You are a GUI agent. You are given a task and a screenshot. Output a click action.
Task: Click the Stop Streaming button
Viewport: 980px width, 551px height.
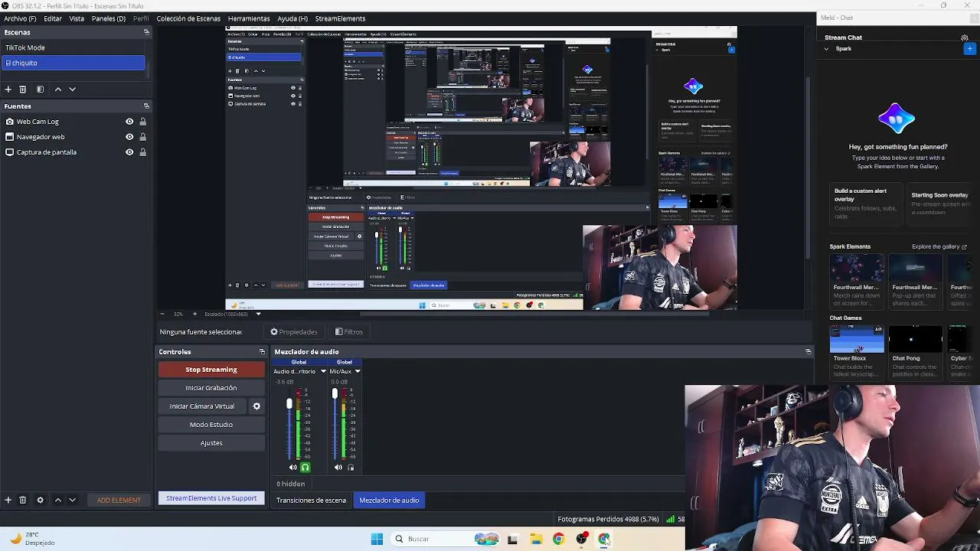click(x=211, y=370)
